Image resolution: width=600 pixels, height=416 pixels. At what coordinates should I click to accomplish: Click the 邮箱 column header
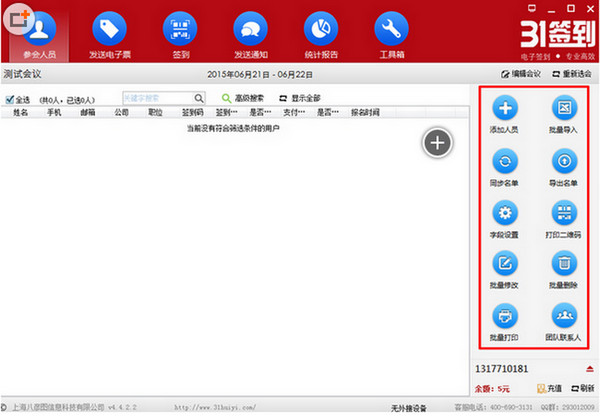click(x=88, y=113)
